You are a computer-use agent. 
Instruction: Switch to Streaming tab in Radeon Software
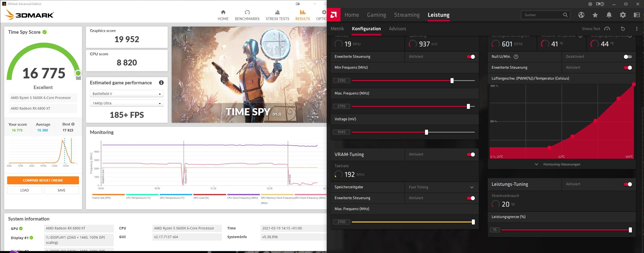407,15
